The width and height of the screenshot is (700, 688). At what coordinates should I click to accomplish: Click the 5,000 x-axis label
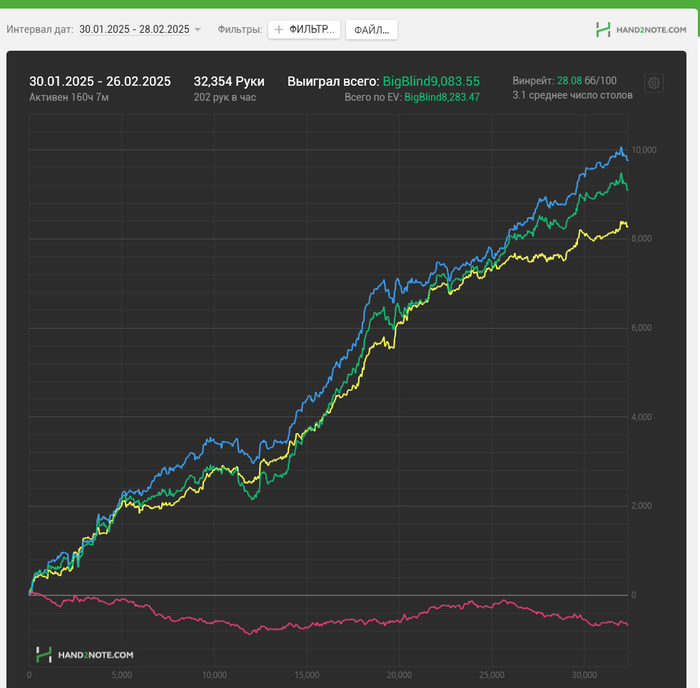121,675
